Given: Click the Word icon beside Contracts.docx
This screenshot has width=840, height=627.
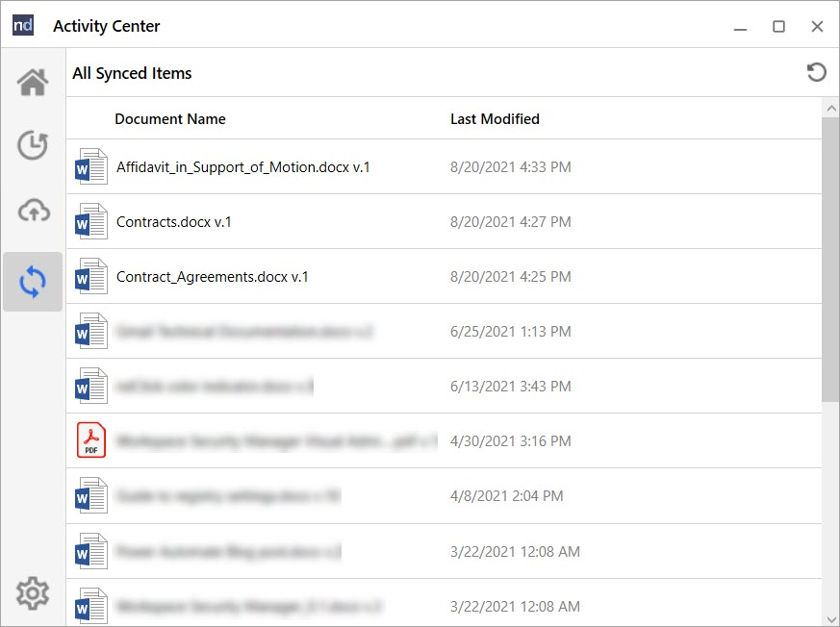Looking at the screenshot, I should [x=89, y=221].
